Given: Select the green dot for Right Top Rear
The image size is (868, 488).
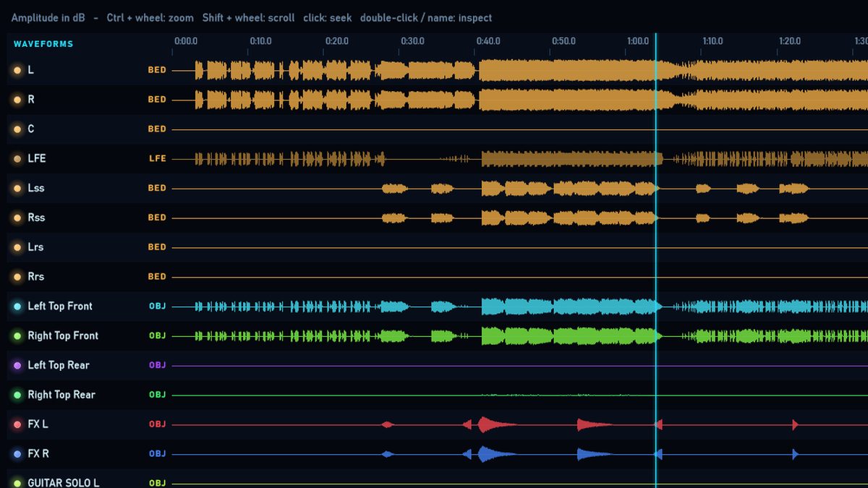Looking at the screenshot, I should pyautogui.click(x=17, y=395).
